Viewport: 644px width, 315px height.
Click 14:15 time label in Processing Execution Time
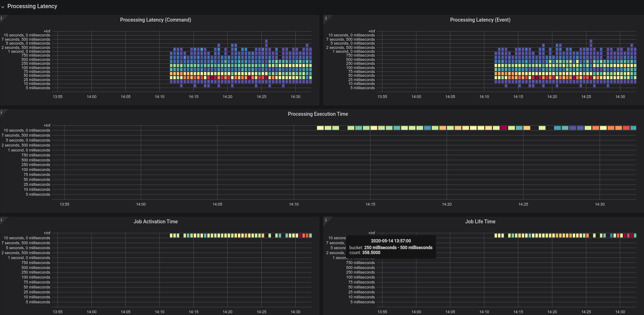click(x=370, y=204)
